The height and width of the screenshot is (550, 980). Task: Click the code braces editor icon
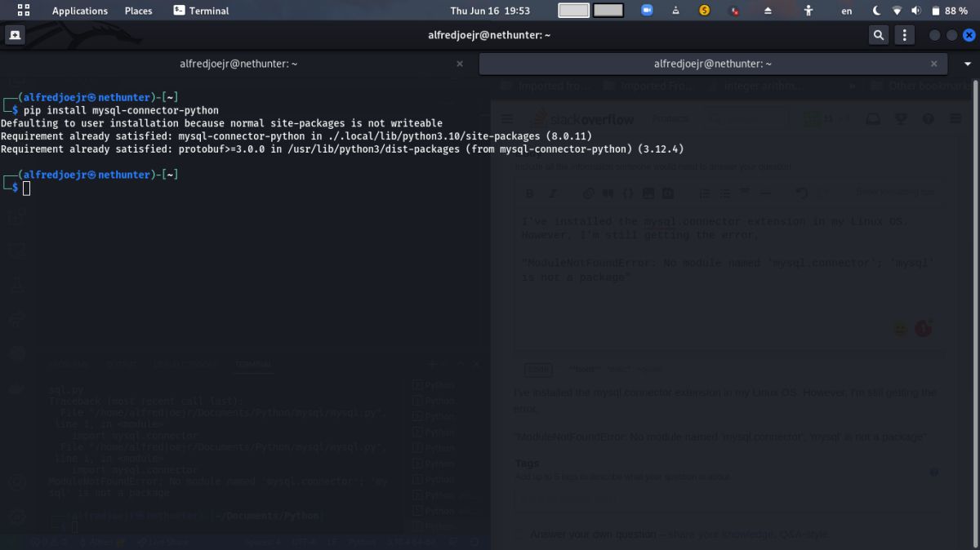[628, 193]
